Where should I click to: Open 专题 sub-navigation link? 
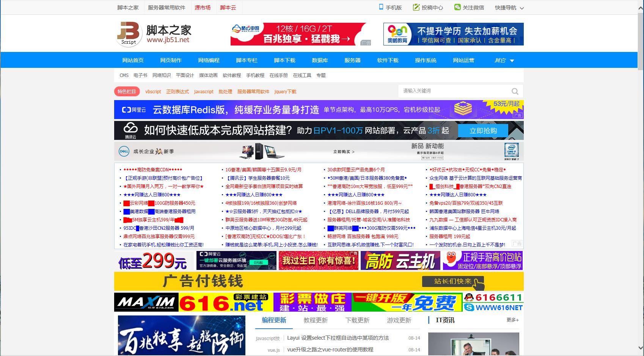[321, 75]
